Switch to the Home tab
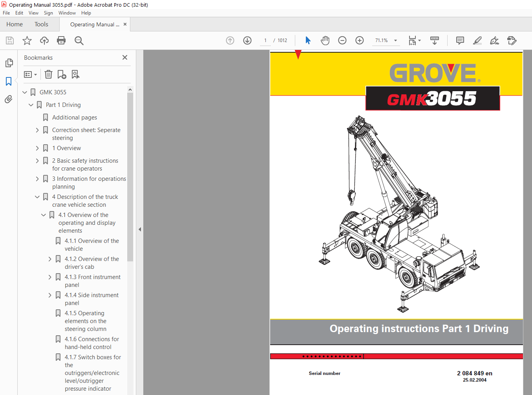The width and height of the screenshot is (532, 395). coord(15,24)
